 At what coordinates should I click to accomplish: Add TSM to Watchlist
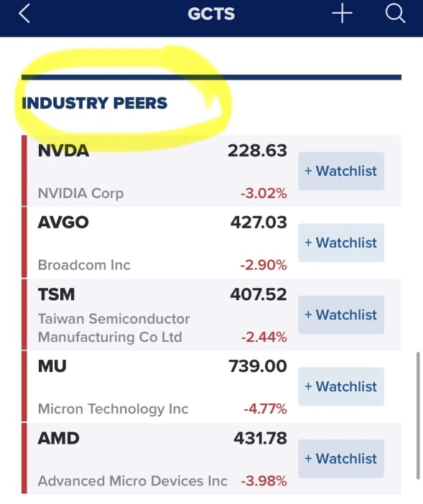click(x=341, y=314)
